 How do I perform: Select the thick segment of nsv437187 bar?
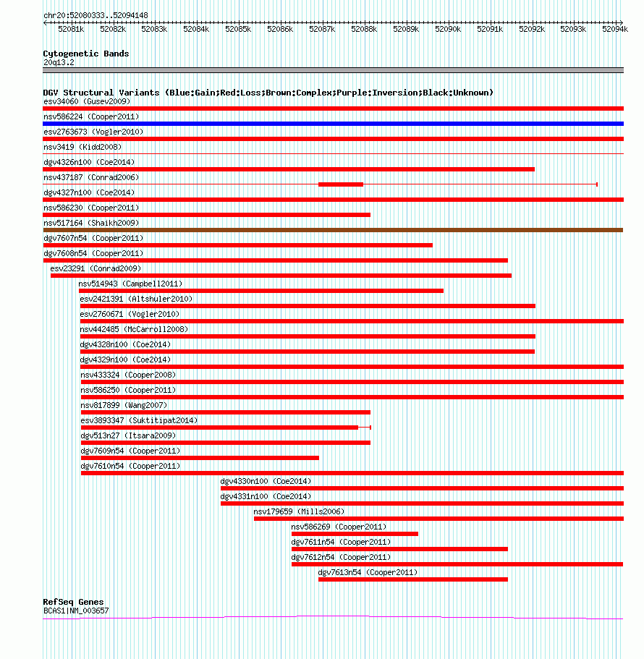[341, 184]
